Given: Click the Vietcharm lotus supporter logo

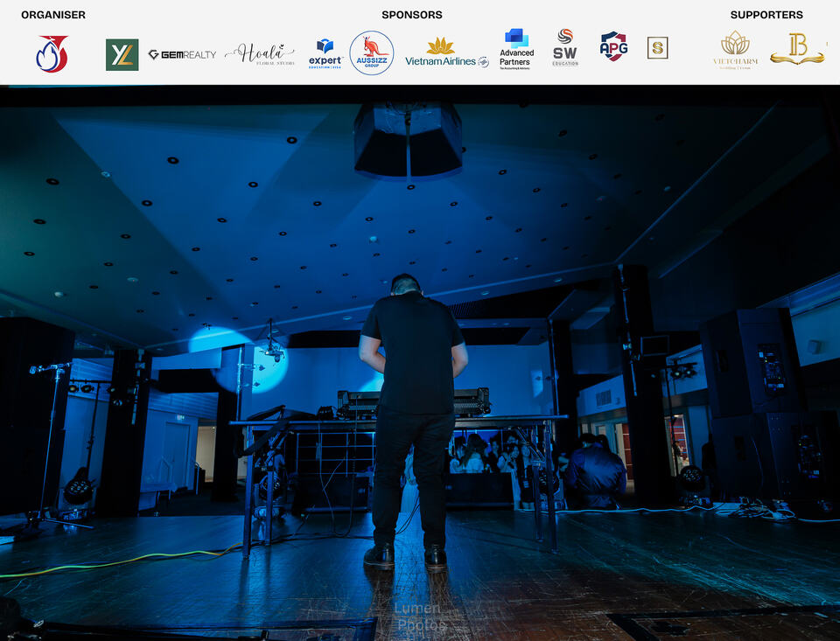Looking at the screenshot, I should coord(735,50).
